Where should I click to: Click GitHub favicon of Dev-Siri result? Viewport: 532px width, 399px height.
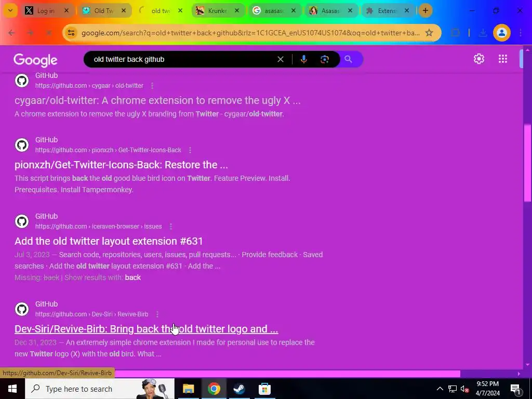pos(22,309)
